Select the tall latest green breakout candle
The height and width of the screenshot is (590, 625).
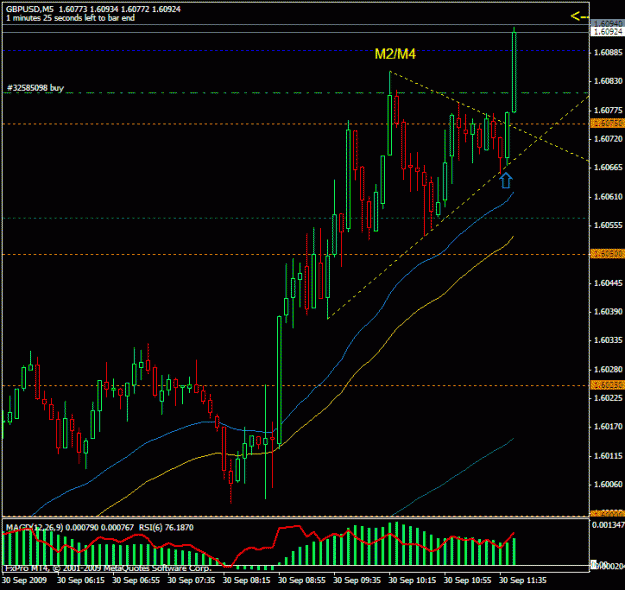(x=514, y=72)
